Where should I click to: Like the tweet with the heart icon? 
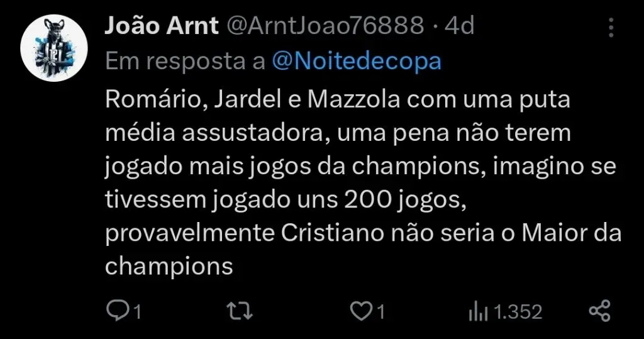coord(360,311)
